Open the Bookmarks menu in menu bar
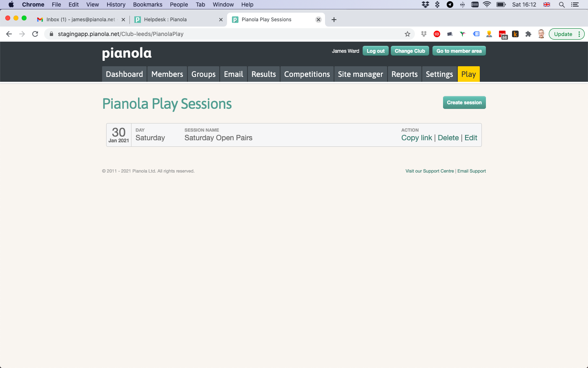Screen dimensions: 588x368 [148, 4]
